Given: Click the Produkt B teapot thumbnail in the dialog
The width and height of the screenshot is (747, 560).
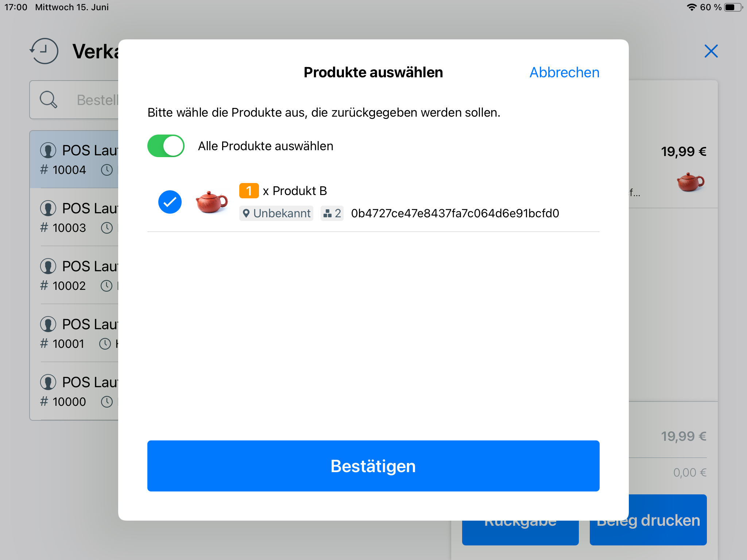Looking at the screenshot, I should [212, 202].
